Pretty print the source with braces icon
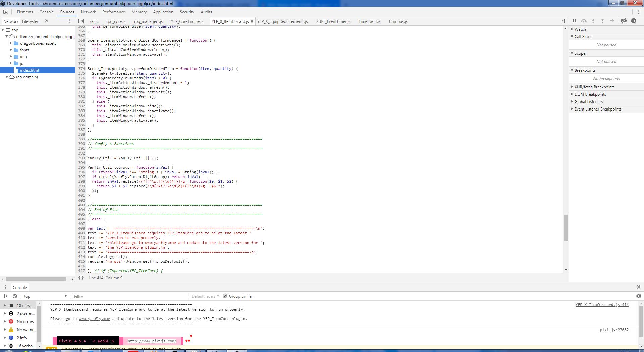This screenshot has height=352, width=644. point(81,278)
